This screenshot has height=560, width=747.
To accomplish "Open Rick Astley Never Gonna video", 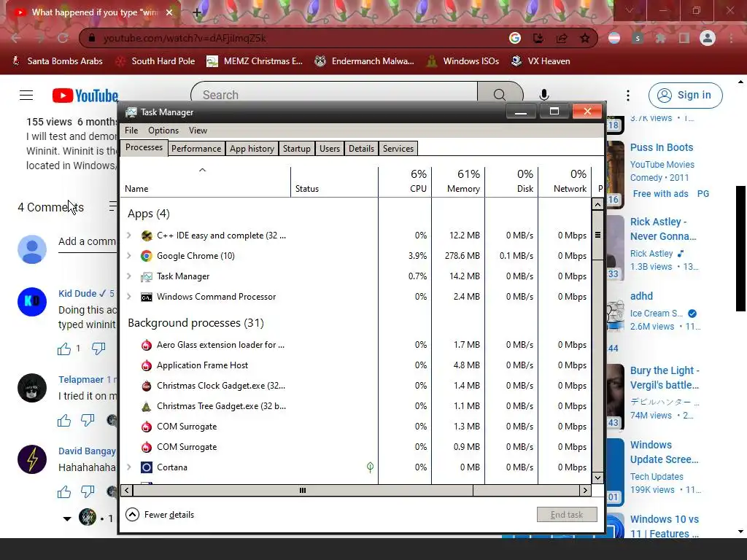I will coord(662,229).
